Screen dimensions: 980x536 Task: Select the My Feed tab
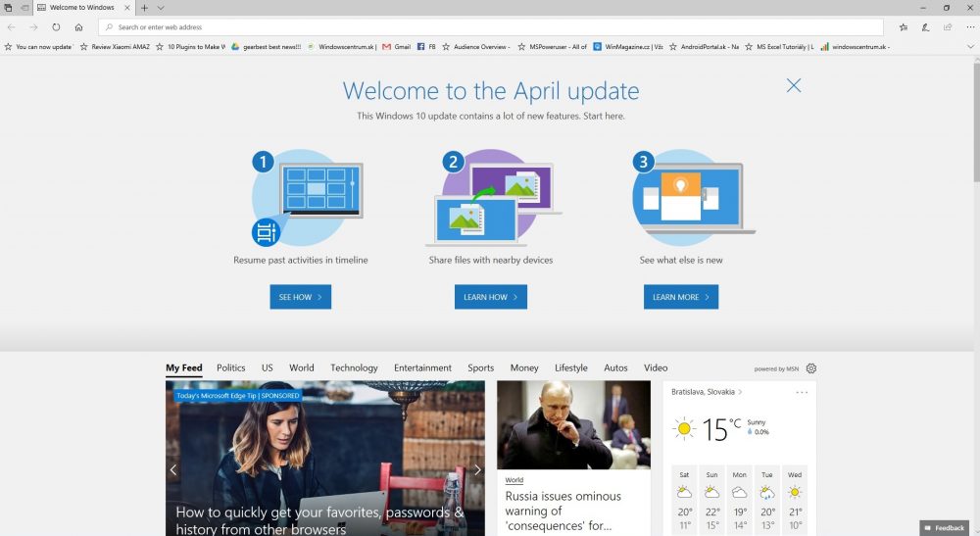point(184,368)
